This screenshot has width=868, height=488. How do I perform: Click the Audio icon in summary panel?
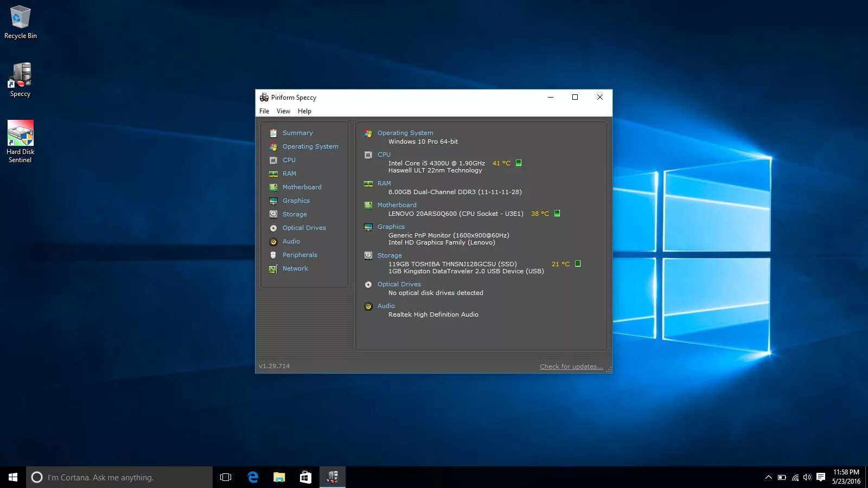point(368,306)
